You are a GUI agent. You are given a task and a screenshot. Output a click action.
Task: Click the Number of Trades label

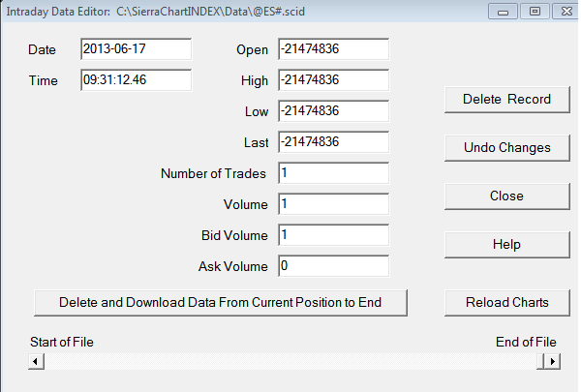pos(213,173)
